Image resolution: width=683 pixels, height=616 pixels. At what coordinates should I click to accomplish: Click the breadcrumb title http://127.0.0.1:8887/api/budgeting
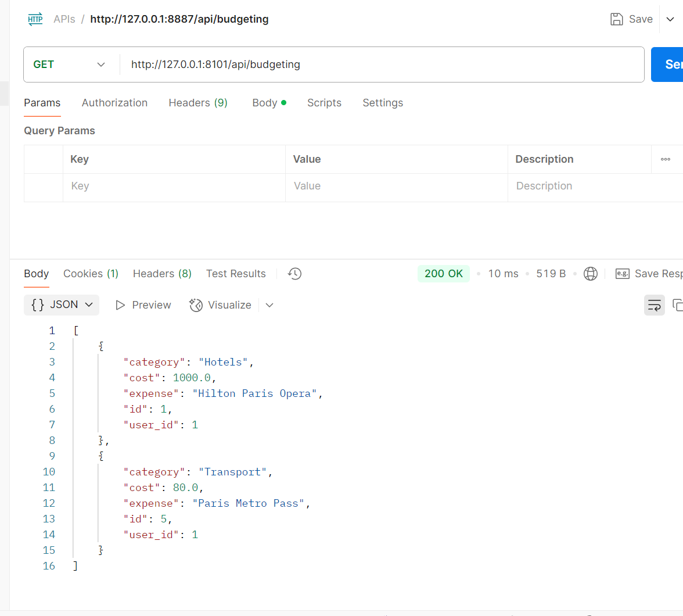[x=179, y=19]
